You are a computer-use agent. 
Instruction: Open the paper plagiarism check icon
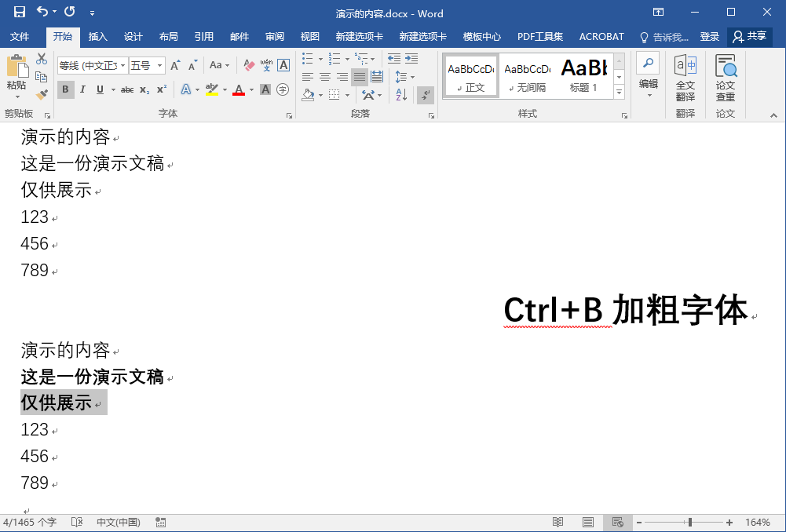click(x=726, y=65)
